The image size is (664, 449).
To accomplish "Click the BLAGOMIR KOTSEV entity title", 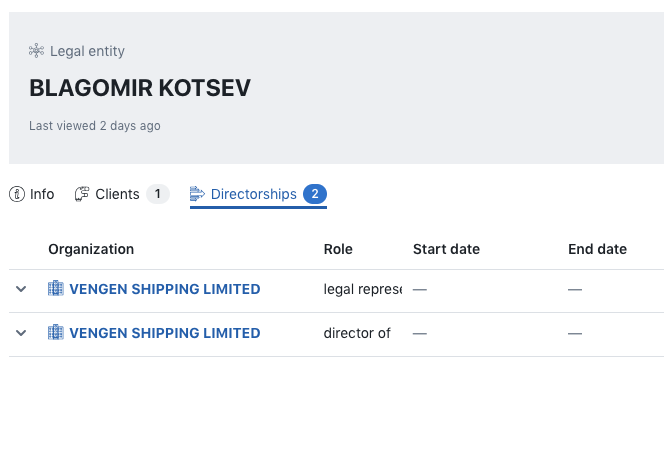I will pos(140,88).
